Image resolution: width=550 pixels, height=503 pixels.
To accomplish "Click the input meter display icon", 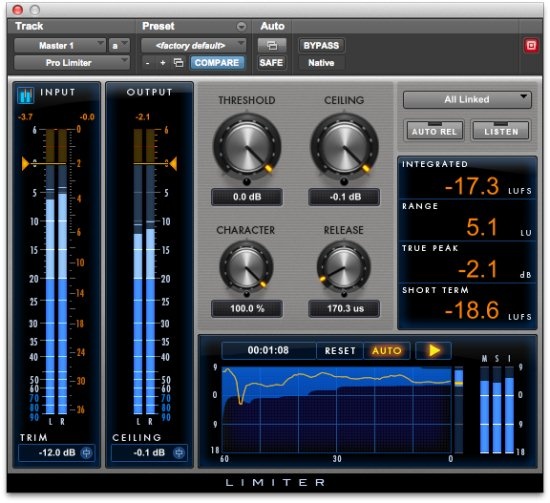I will [x=26, y=94].
